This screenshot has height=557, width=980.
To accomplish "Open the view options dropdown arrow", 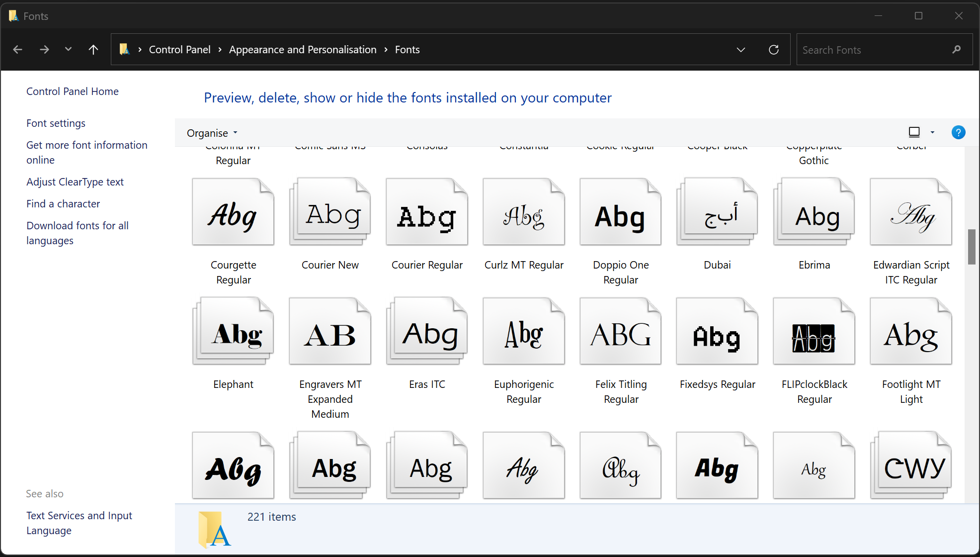I will (932, 132).
